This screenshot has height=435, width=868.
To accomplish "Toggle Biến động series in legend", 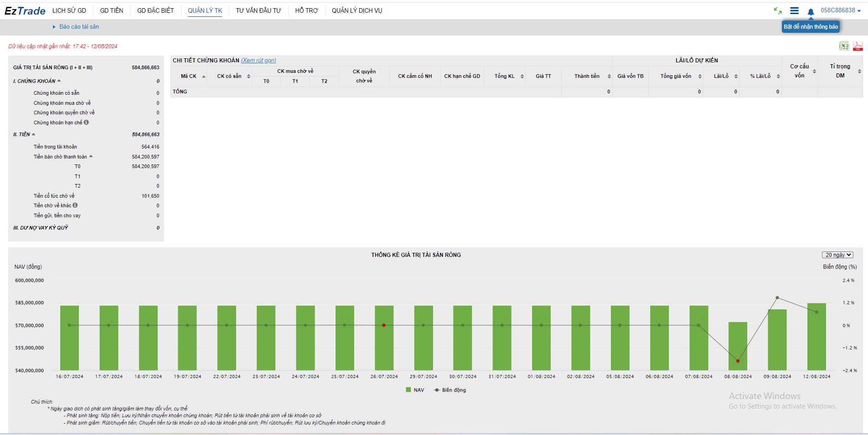I will point(450,390).
